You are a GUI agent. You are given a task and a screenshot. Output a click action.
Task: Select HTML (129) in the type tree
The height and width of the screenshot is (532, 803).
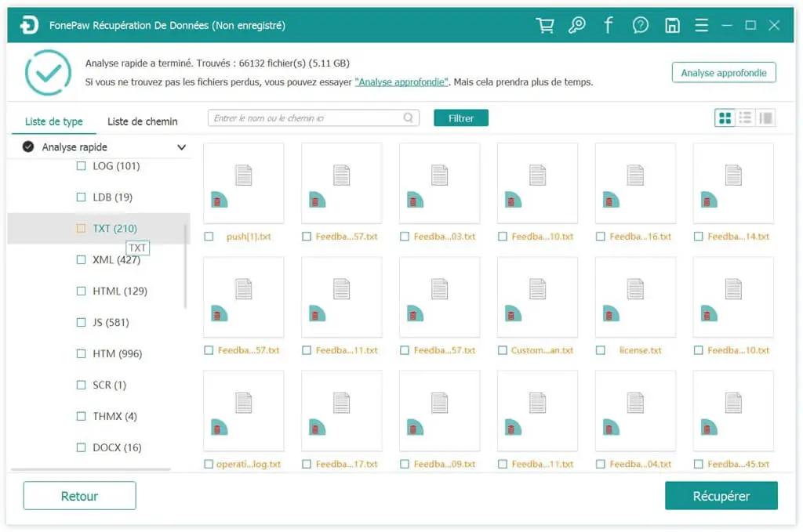coord(119,291)
